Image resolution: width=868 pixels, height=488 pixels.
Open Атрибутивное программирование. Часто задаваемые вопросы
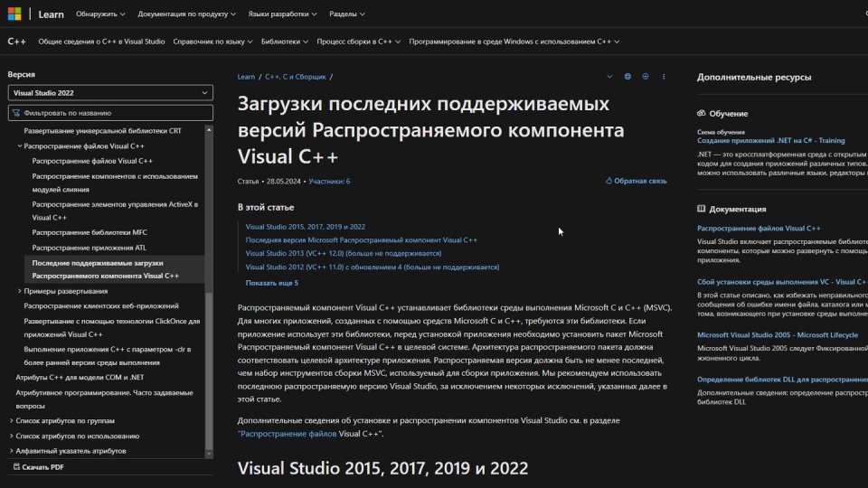pyautogui.click(x=105, y=399)
